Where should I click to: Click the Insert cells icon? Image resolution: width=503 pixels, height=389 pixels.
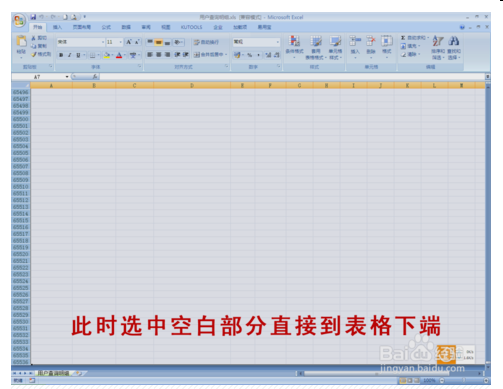click(x=355, y=46)
